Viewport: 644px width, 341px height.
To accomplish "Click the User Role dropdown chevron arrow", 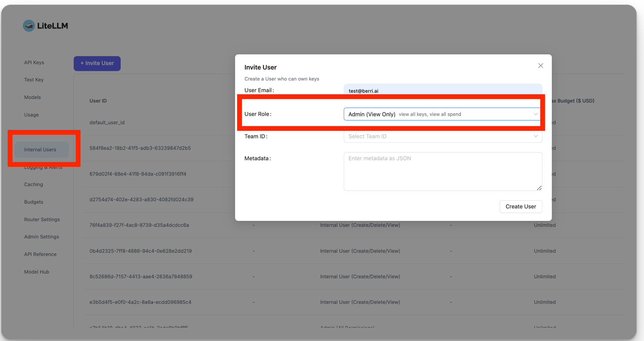I will coord(536,114).
